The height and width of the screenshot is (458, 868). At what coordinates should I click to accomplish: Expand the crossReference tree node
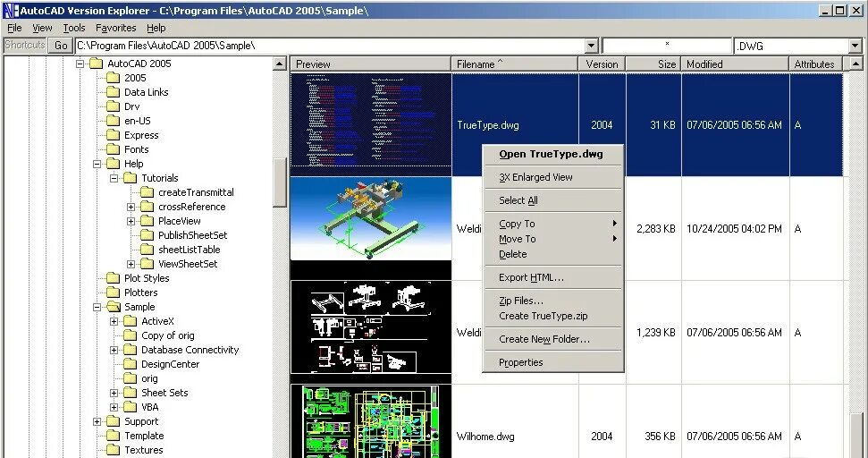(x=131, y=208)
